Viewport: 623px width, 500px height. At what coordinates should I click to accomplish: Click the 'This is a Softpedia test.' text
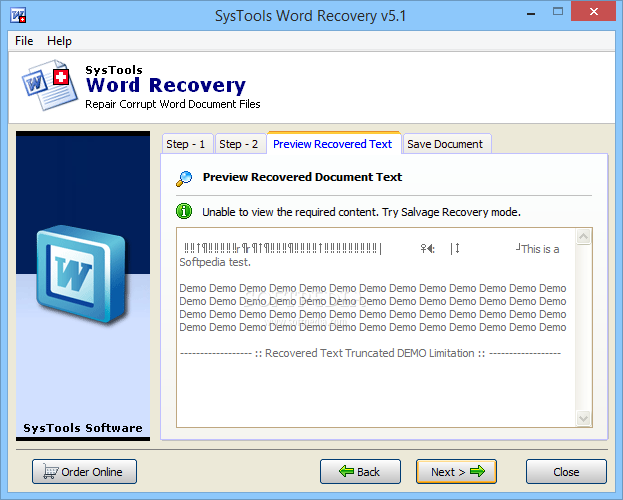pos(370,255)
